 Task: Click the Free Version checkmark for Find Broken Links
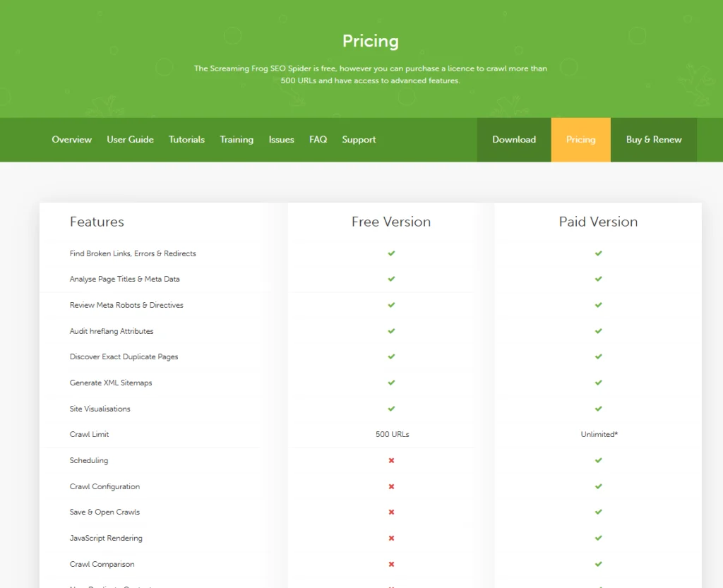click(x=391, y=253)
